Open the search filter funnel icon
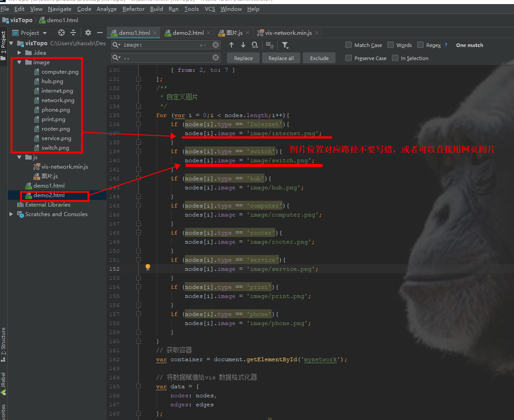514x420 pixels. (x=285, y=45)
